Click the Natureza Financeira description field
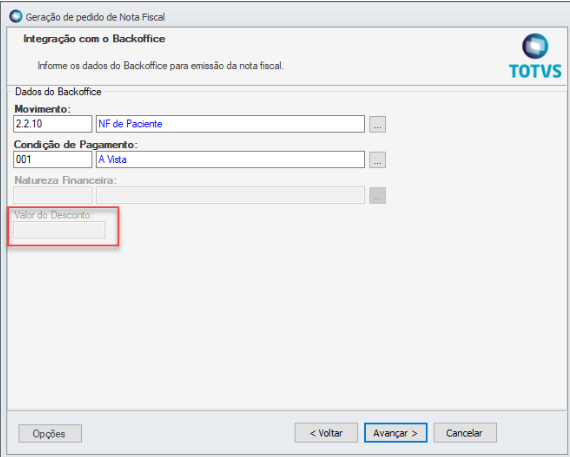This screenshot has height=457, width=570. [230, 195]
